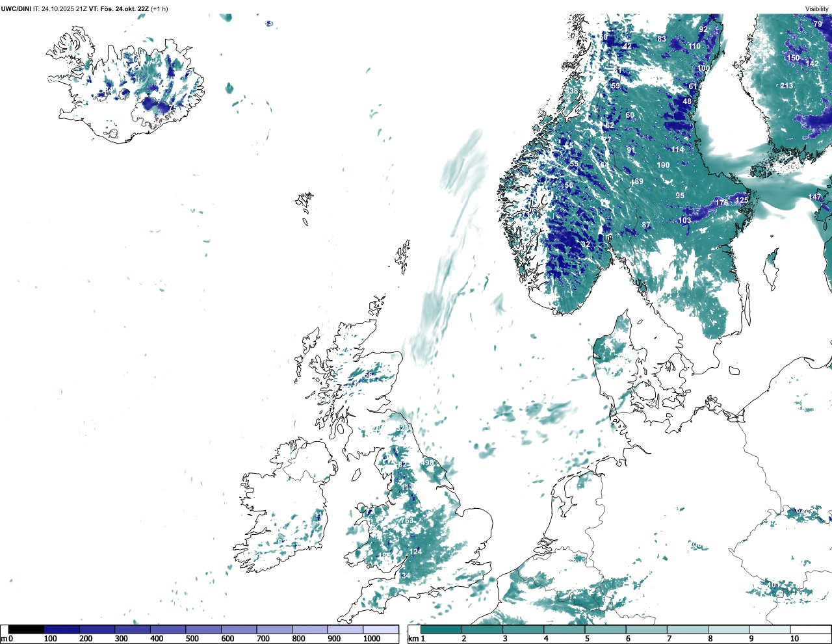Screen dimensions: 832x644
Task: Click the '79' value at the map's top-right
Action: (818, 24)
